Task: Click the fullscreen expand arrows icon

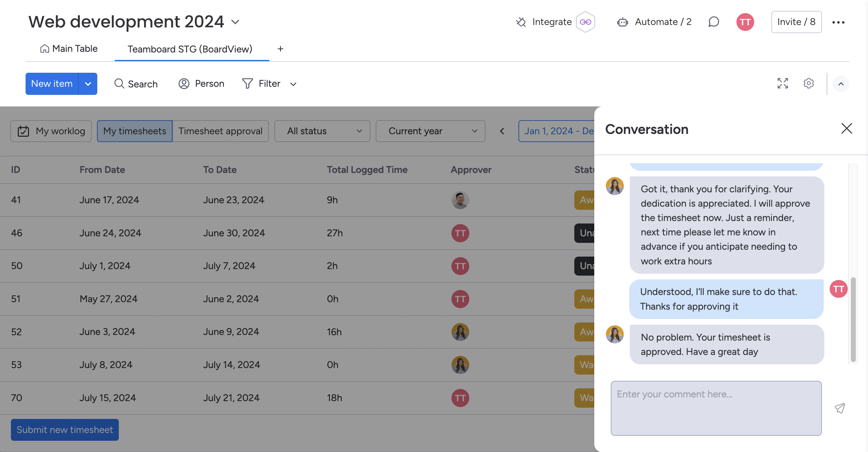Action: click(x=782, y=83)
